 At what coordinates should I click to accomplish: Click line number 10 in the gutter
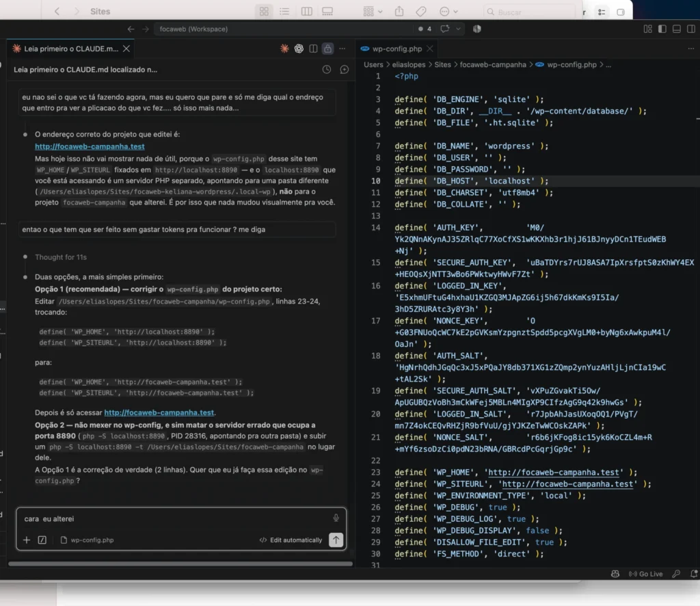(376, 181)
